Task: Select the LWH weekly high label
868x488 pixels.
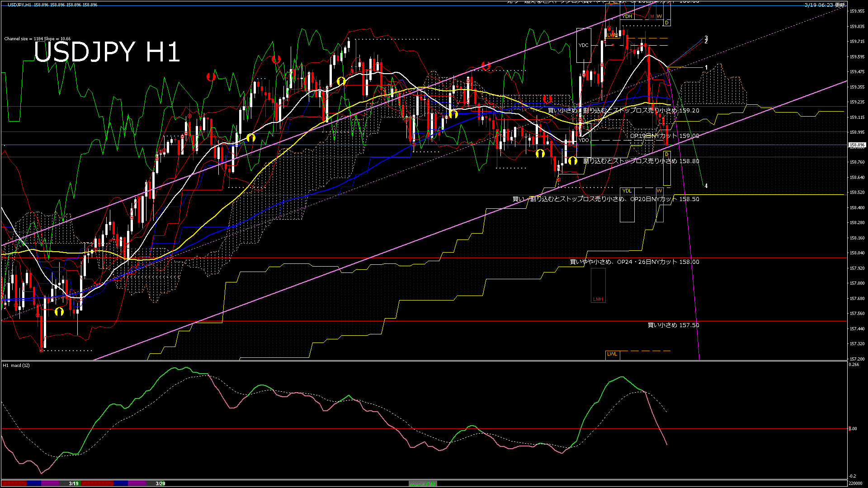Action: [612, 35]
